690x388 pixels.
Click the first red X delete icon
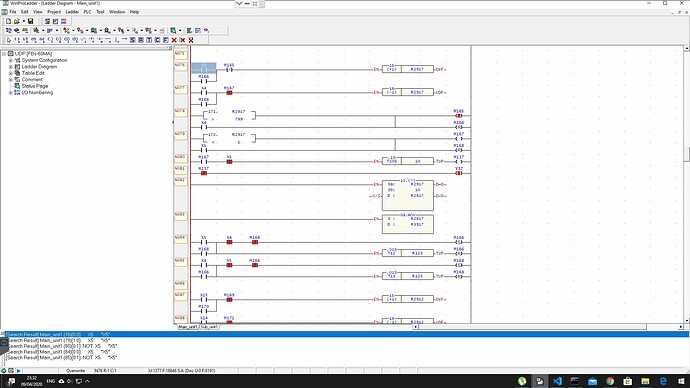pyautogui.click(x=174, y=40)
